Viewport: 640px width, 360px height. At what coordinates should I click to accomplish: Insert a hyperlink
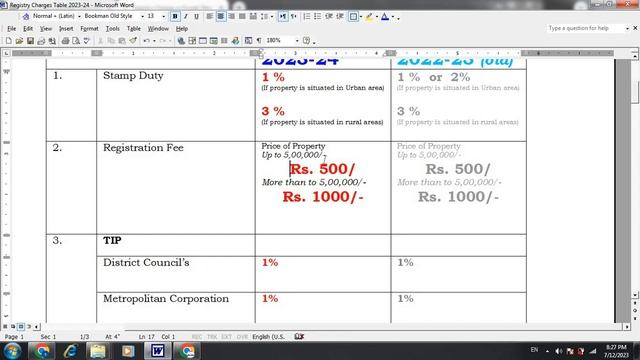pos(181,40)
